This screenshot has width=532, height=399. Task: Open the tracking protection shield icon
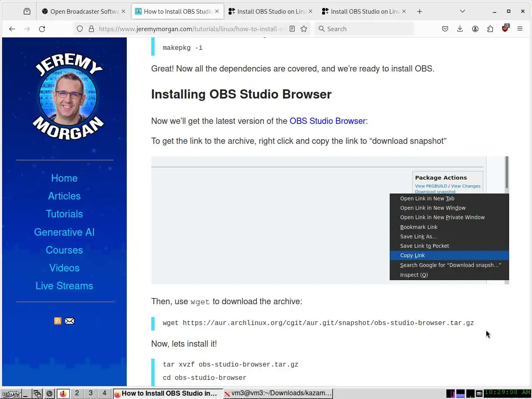tap(80, 29)
